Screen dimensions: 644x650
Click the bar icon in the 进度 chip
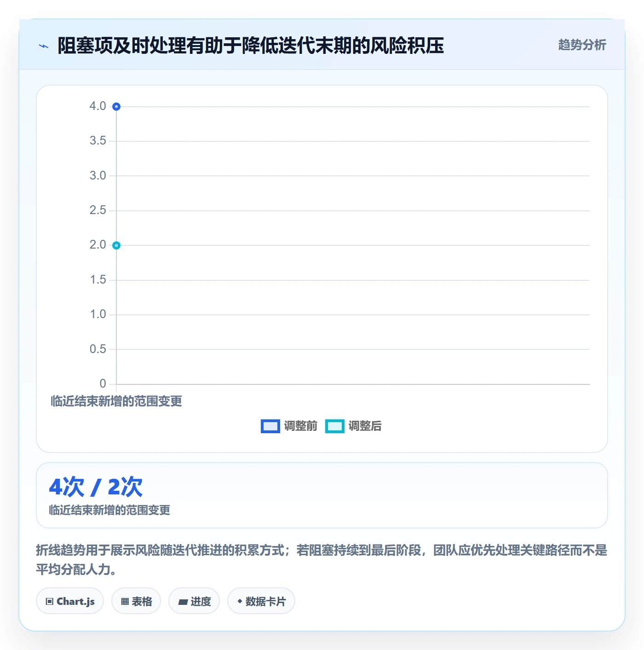(x=183, y=602)
